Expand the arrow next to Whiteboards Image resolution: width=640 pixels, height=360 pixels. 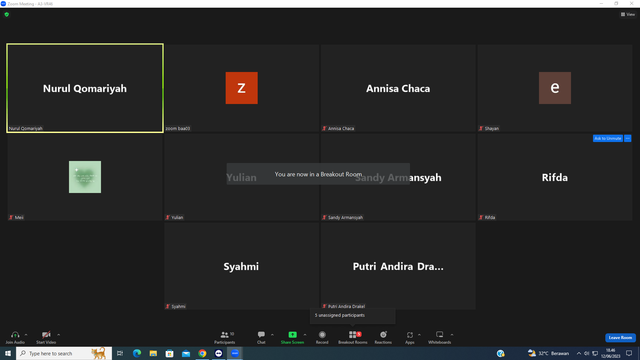[452, 335]
